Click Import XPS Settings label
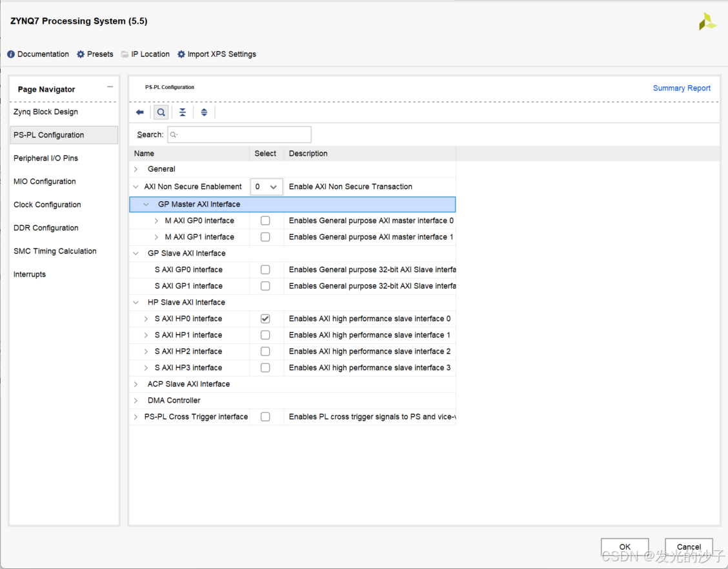The image size is (728, 569). click(222, 54)
